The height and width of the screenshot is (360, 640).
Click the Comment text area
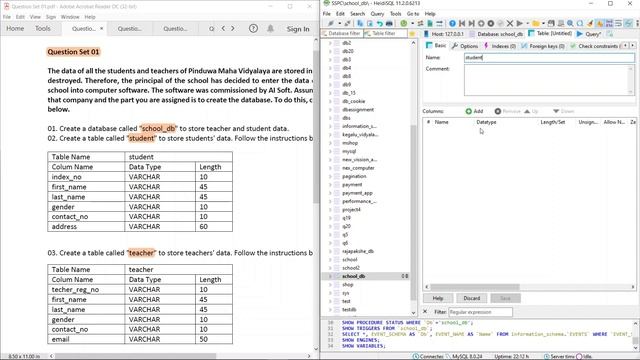point(549,80)
